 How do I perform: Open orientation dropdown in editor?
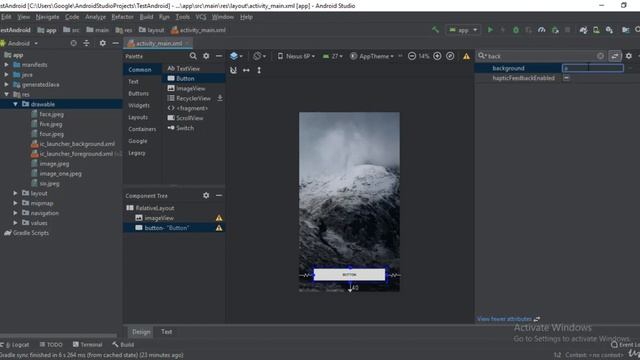[x=259, y=56]
